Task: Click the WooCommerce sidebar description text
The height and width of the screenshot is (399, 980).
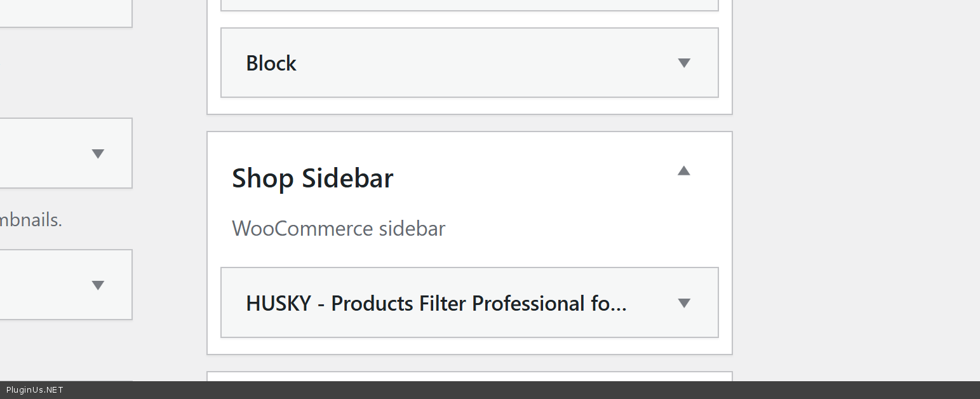Action: pos(339,229)
